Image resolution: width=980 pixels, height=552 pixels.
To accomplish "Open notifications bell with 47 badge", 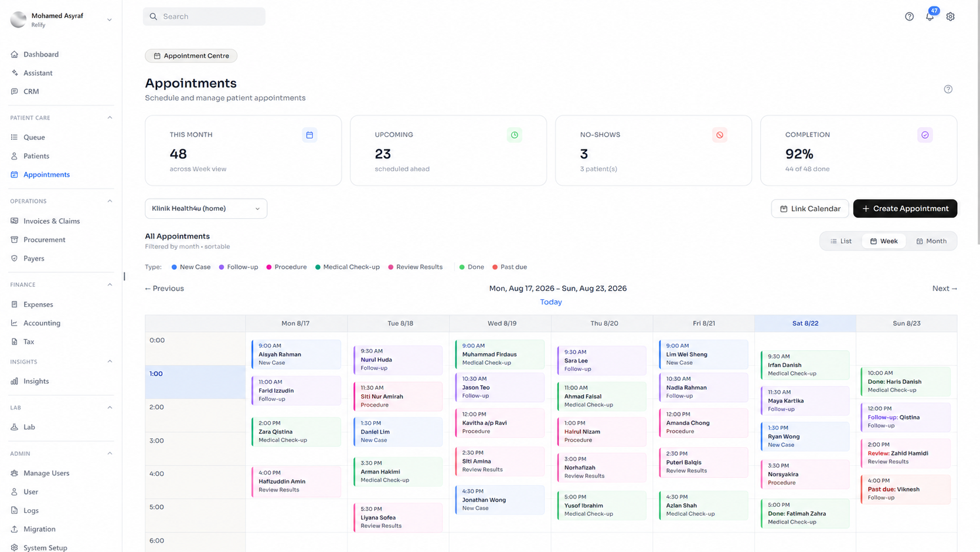I will click(930, 15).
